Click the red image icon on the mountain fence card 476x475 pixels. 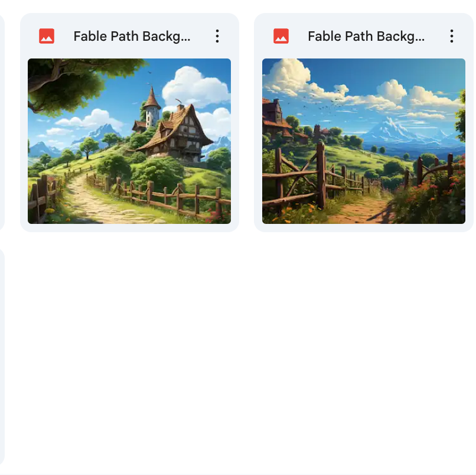click(281, 36)
